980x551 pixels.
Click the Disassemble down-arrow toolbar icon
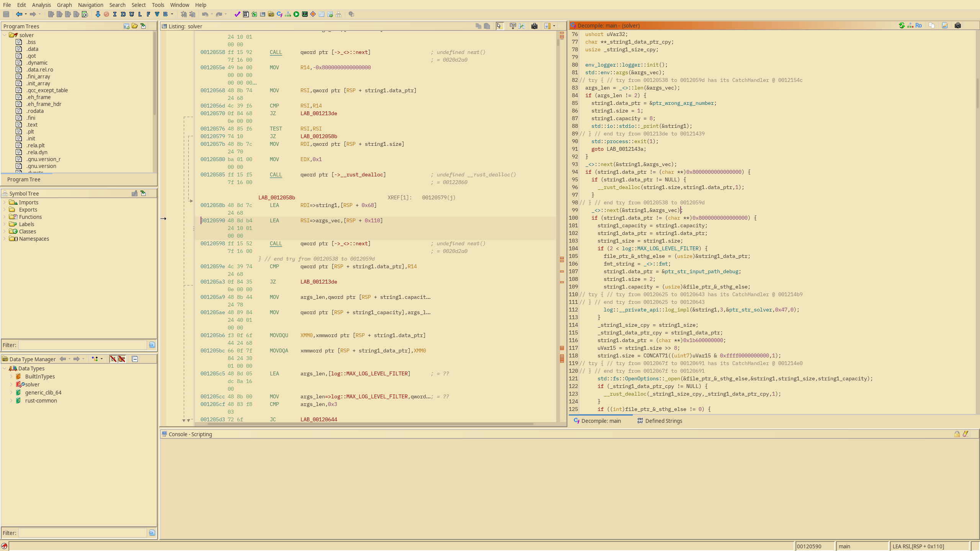(x=98, y=14)
